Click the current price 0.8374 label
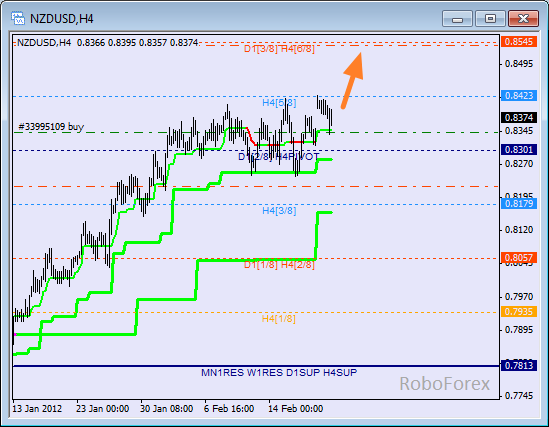 pos(519,118)
